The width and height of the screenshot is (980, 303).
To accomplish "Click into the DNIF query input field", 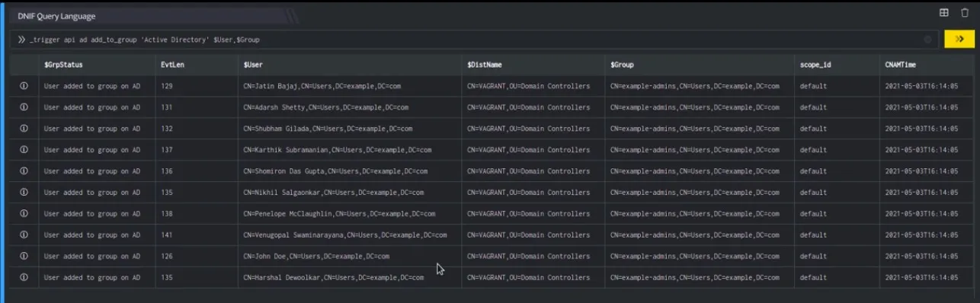I will pos(474,40).
